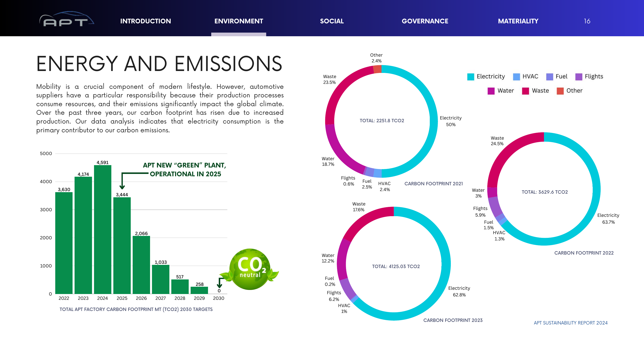
Task: Click the 2024 bar labeled 4,591
Action: [102, 229]
